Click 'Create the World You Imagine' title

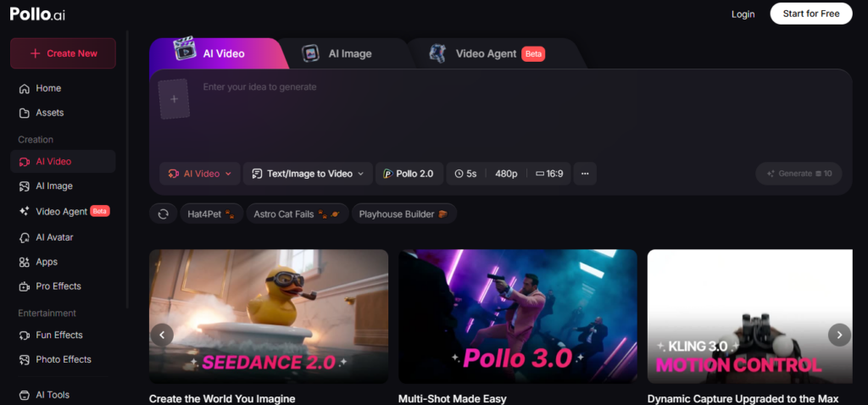[x=222, y=398]
